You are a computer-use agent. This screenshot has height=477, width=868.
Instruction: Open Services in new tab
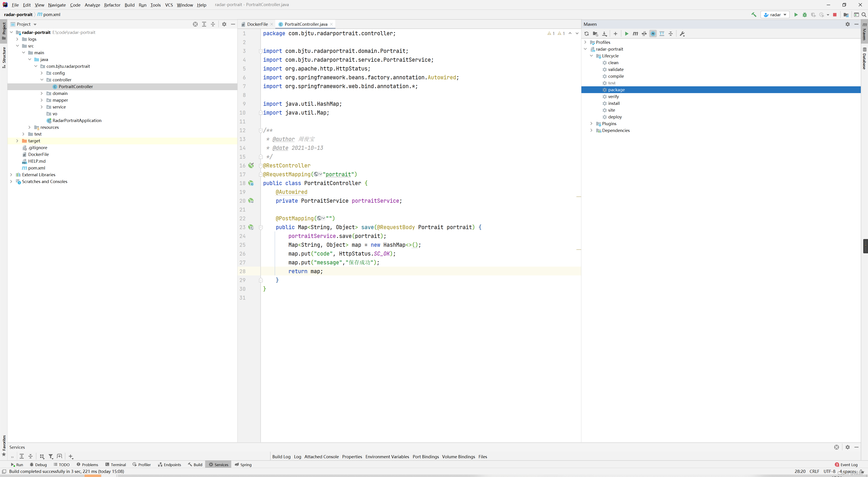(x=60, y=456)
